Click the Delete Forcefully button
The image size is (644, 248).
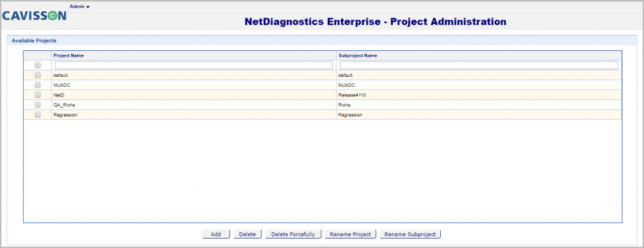pyautogui.click(x=293, y=234)
